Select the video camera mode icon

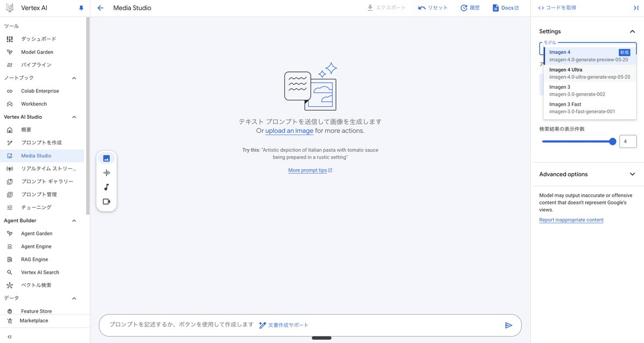tap(106, 202)
